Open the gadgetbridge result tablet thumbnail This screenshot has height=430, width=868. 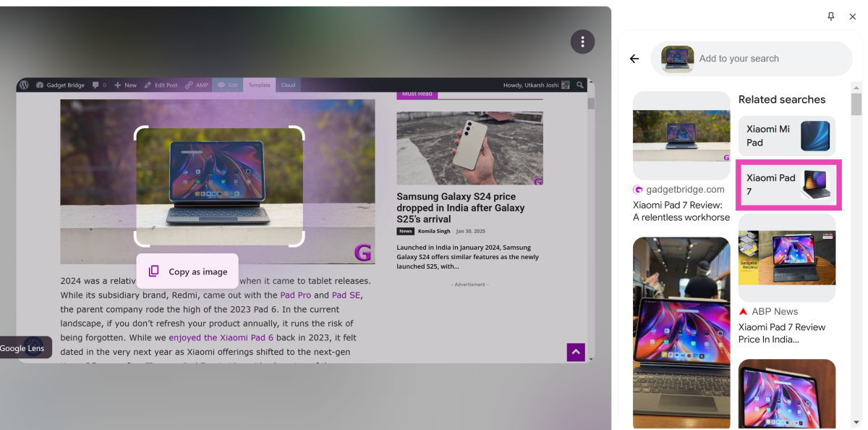(681, 135)
